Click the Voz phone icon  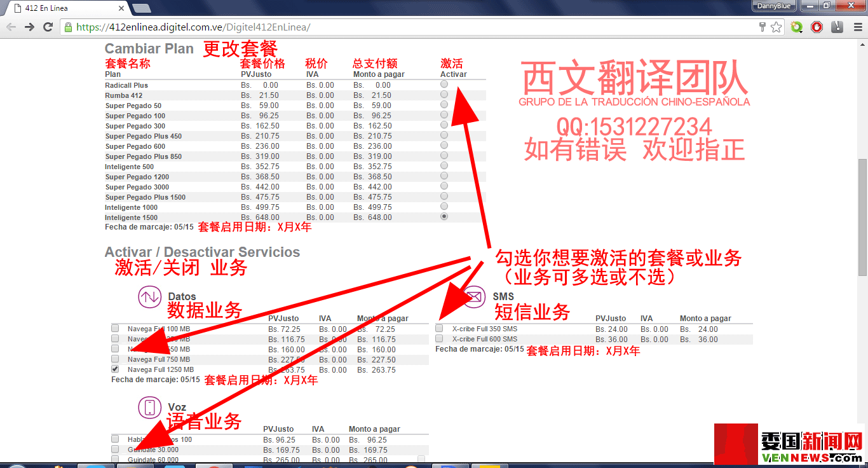(x=150, y=407)
